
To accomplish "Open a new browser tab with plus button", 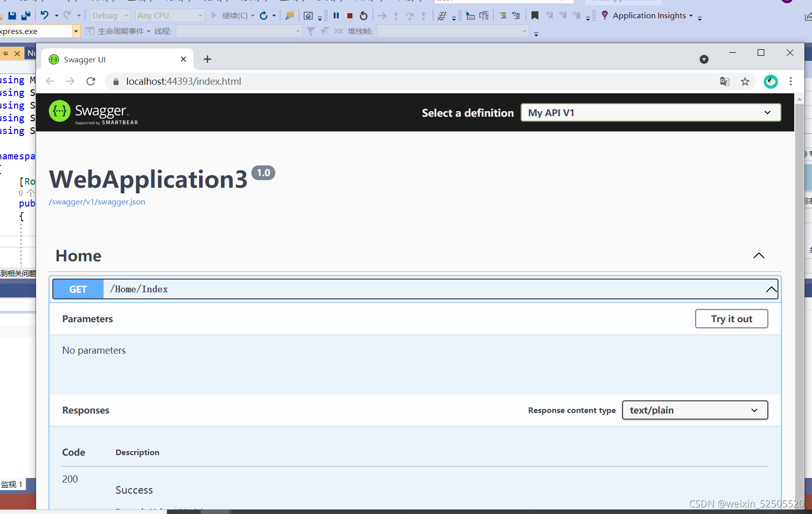I will [207, 59].
